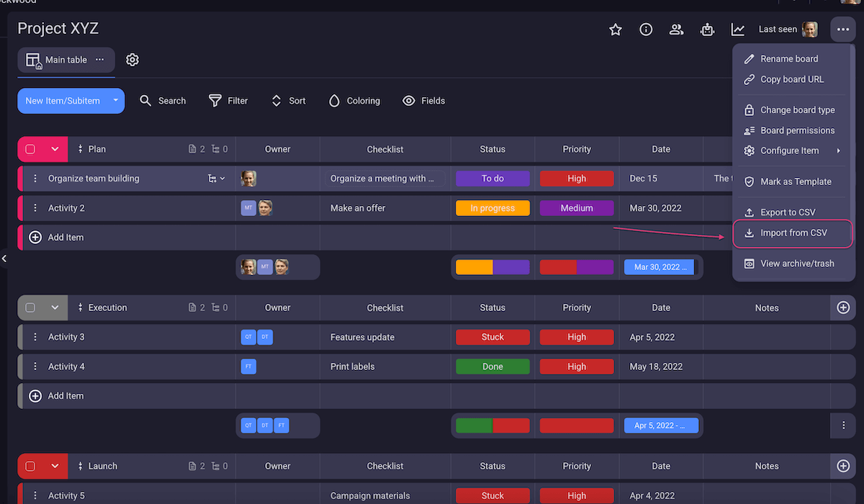
Task: Click the add column plus in Execution group
Action: pyautogui.click(x=843, y=307)
